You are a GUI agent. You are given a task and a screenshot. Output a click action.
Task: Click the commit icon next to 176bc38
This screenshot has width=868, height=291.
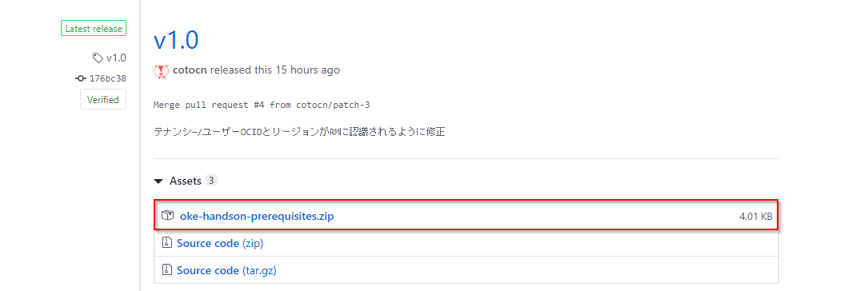coord(81,78)
